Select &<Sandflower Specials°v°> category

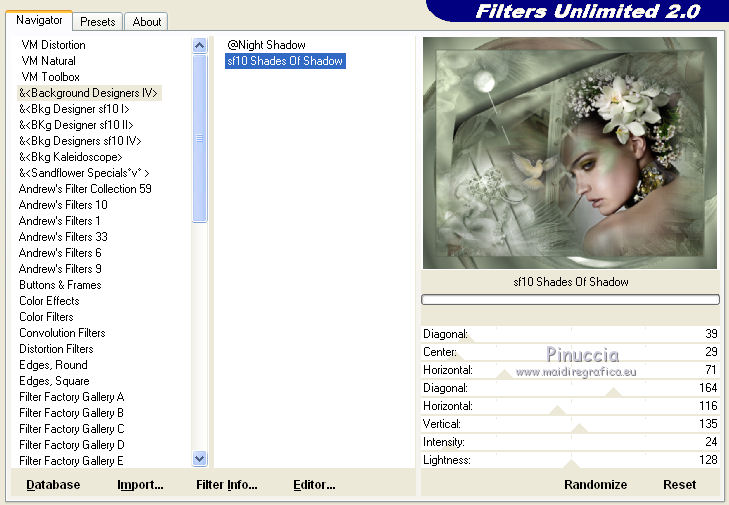pos(84,173)
